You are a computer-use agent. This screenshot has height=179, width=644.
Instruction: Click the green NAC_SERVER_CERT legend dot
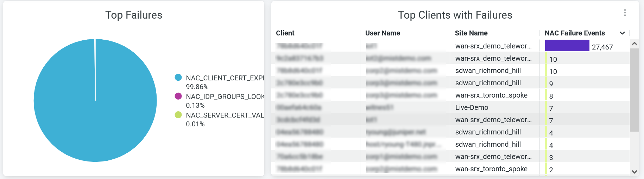tap(178, 115)
